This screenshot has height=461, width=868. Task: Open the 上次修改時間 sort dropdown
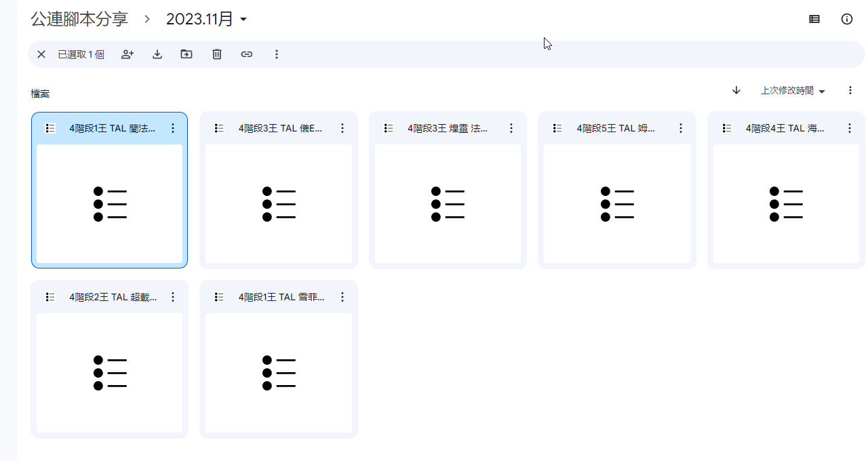tap(793, 91)
